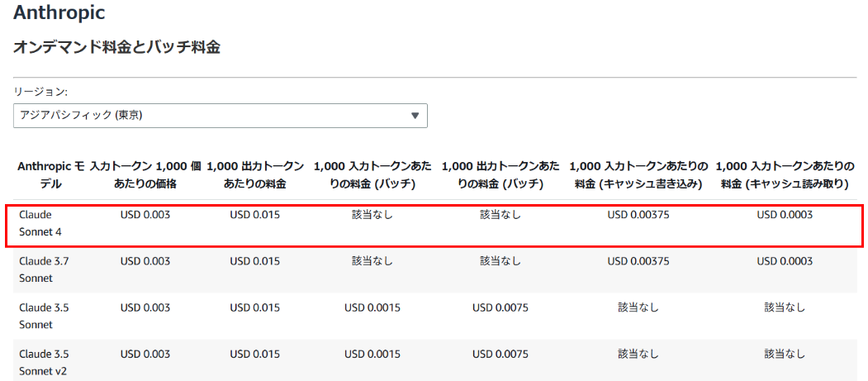Click batch output 該当なし for Claude Sonnet 4

[x=500, y=215]
